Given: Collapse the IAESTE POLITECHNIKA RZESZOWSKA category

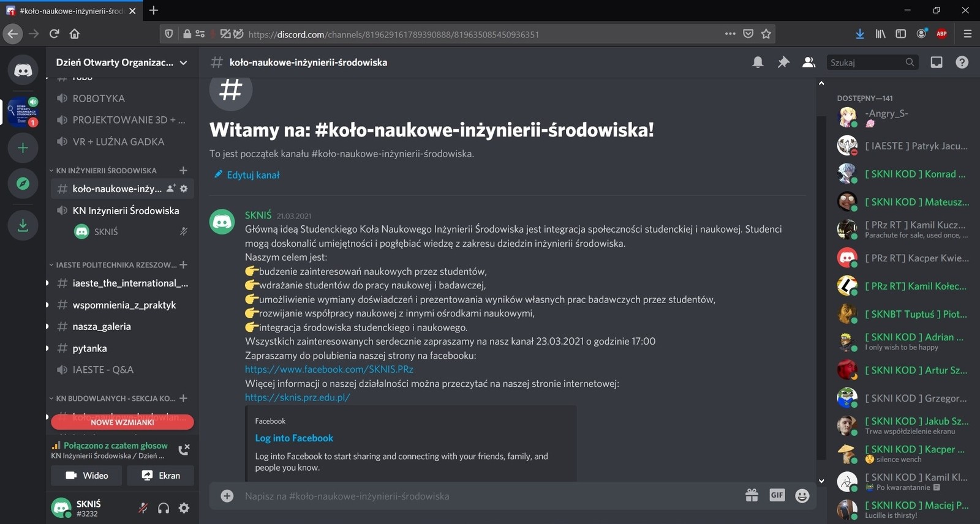Looking at the screenshot, I should click(116, 265).
